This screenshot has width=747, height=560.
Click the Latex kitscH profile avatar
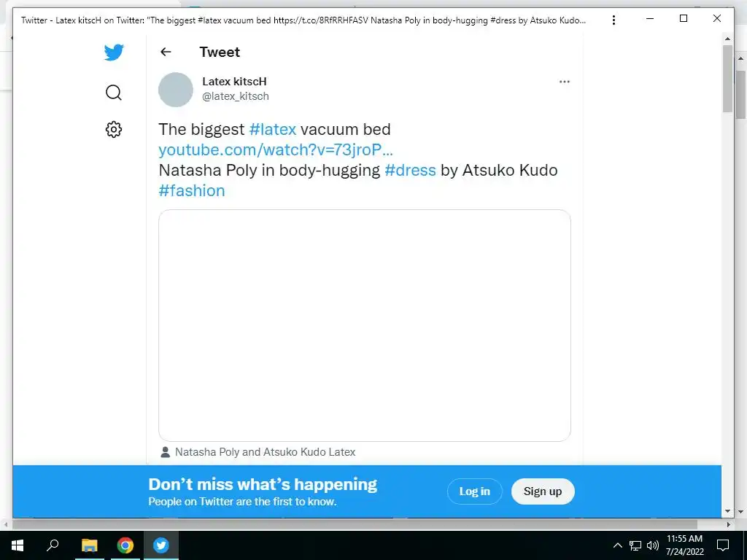[176, 90]
